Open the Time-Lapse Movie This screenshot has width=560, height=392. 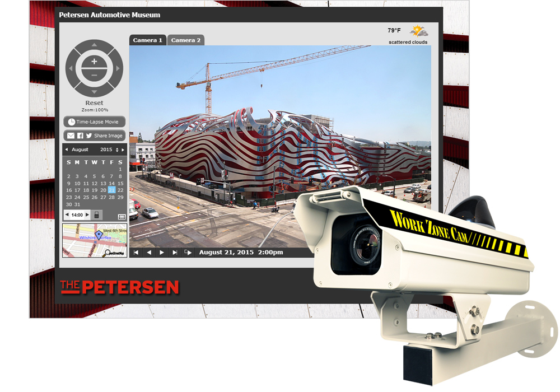[94, 122]
